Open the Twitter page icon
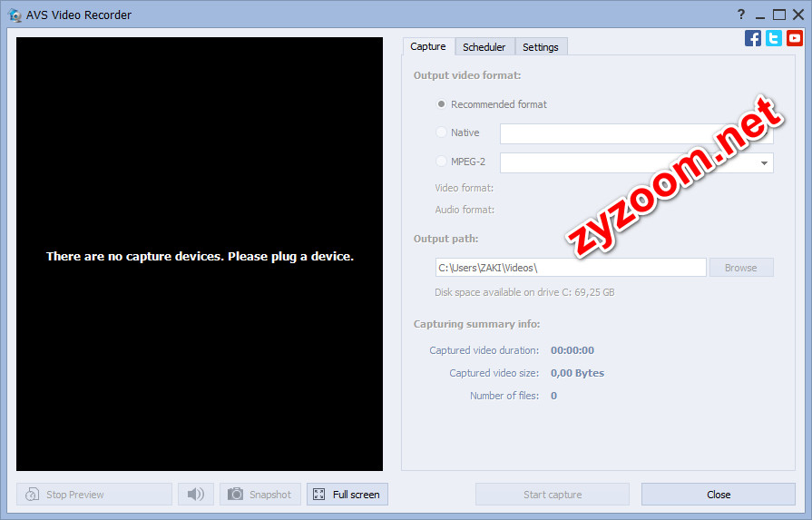Image resolution: width=812 pixels, height=520 pixels. 774,38
